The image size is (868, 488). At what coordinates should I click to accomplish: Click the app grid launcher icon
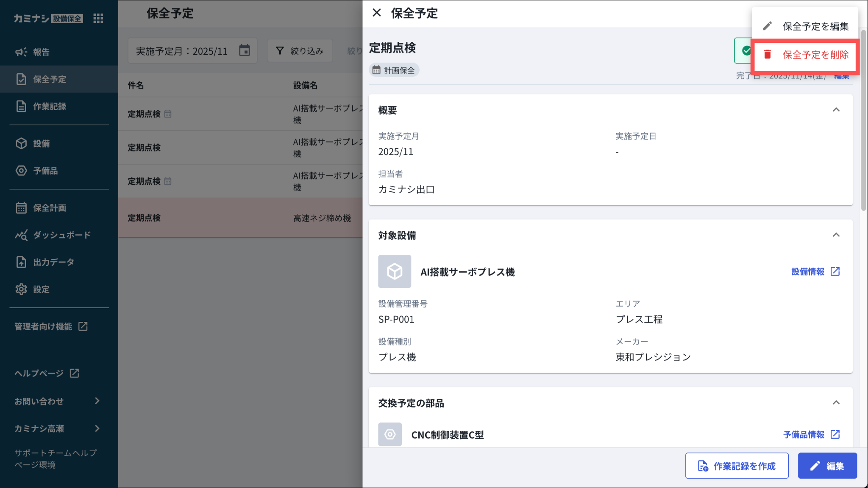(x=98, y=18)
